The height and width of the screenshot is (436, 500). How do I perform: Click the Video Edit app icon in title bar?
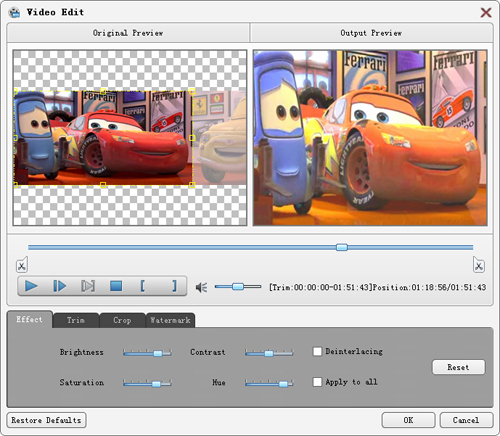14,12
